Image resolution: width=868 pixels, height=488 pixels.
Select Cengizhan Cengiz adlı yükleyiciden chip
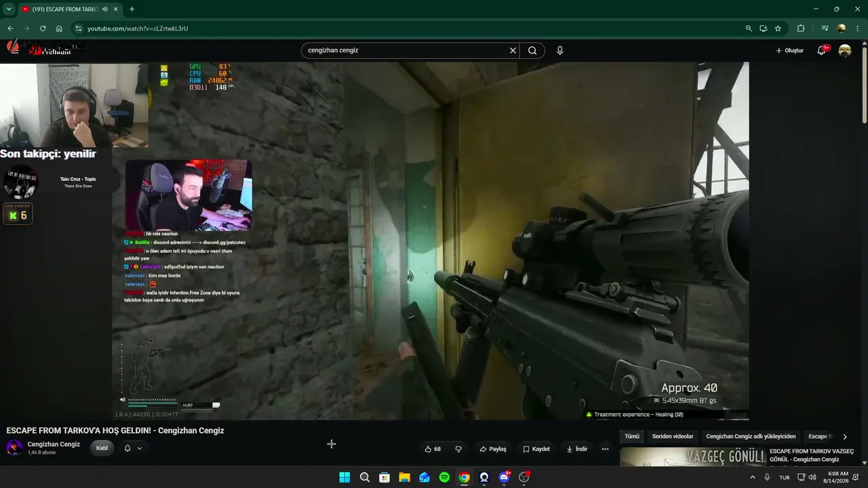pos(751,436)
